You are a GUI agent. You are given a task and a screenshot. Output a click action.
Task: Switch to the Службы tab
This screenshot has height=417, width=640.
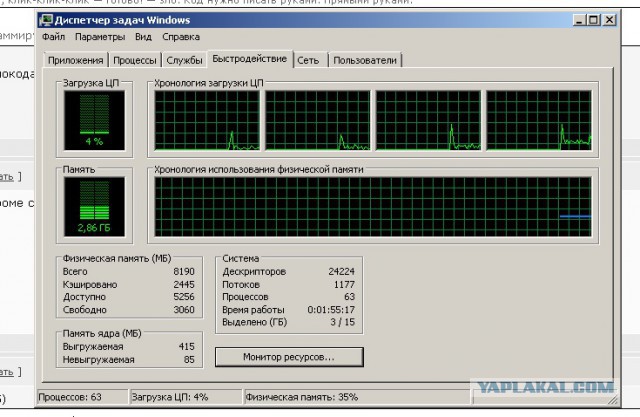[184, 60]
